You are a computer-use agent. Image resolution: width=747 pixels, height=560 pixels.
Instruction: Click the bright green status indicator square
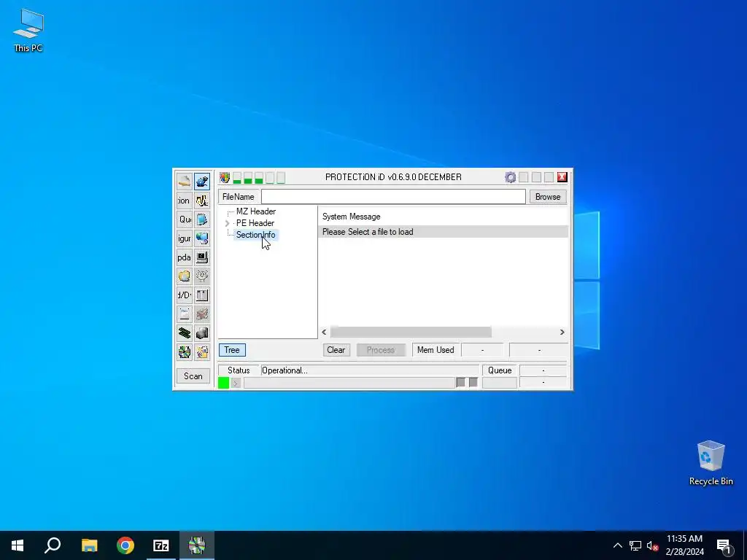(x=223, y=383)
